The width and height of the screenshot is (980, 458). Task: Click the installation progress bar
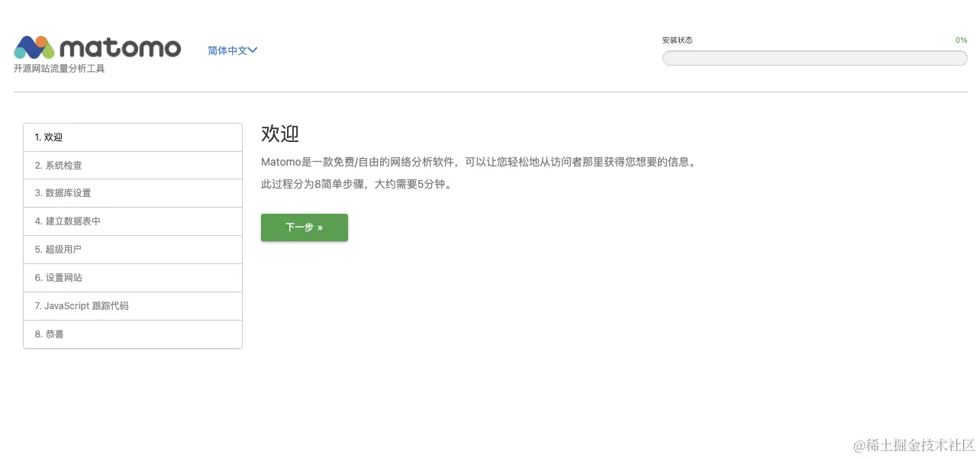point(814,58)
